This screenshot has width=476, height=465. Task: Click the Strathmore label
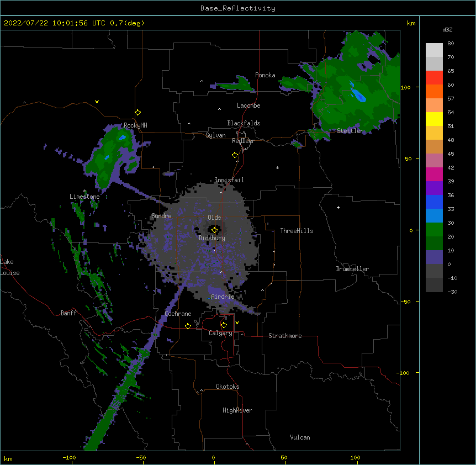point(285,336)
